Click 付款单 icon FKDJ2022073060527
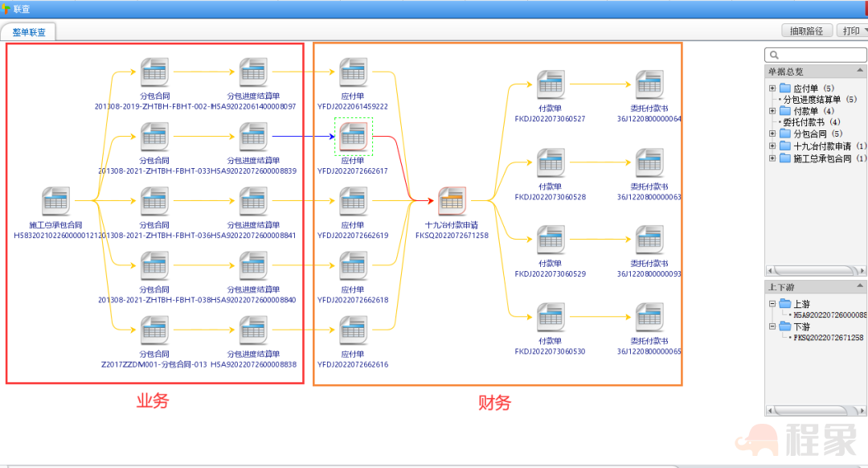The image size is (868, 468). 551,84
